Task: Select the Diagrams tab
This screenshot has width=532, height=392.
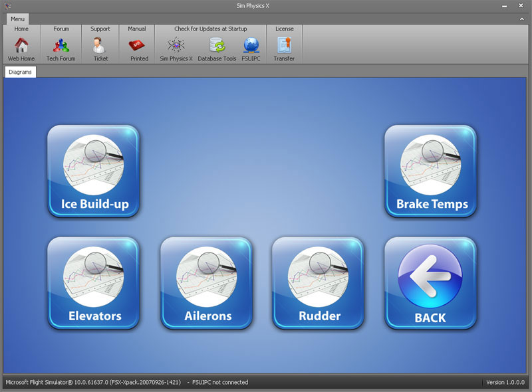Action: tap(20, 72)
